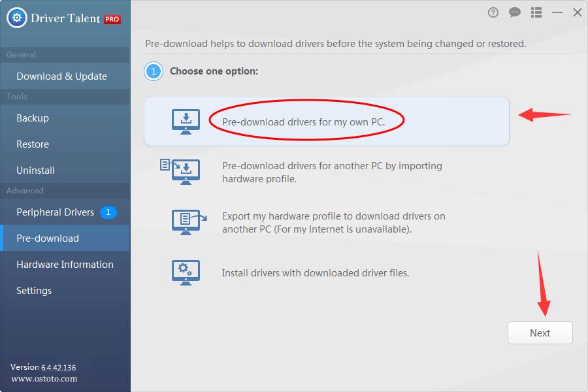Open Settings in the sidebar
This screenshot has height=392, width=588.
click(65, 291)
